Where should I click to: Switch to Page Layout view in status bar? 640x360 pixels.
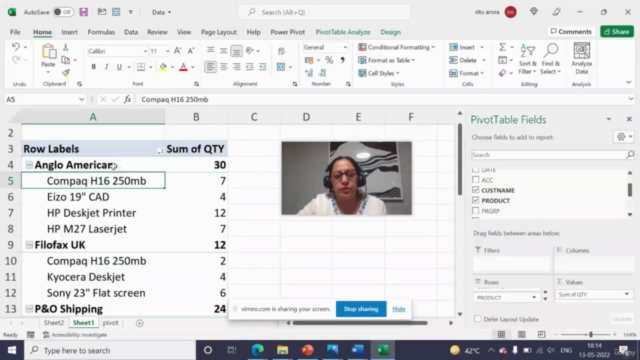pos(522,335)
